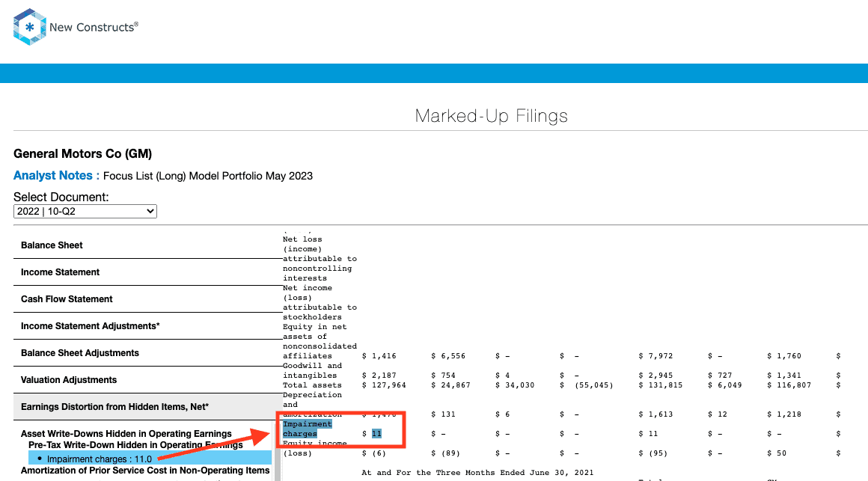The image size is (868, 481).
Task: Click the $ 727 value
Action: [720, 376]
